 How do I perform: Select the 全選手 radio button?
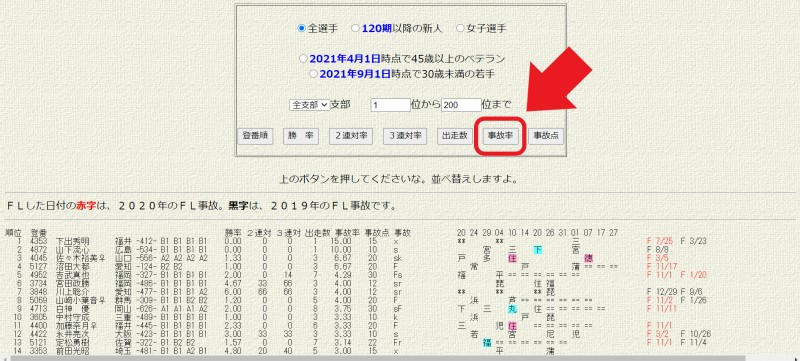click(301, 29)
